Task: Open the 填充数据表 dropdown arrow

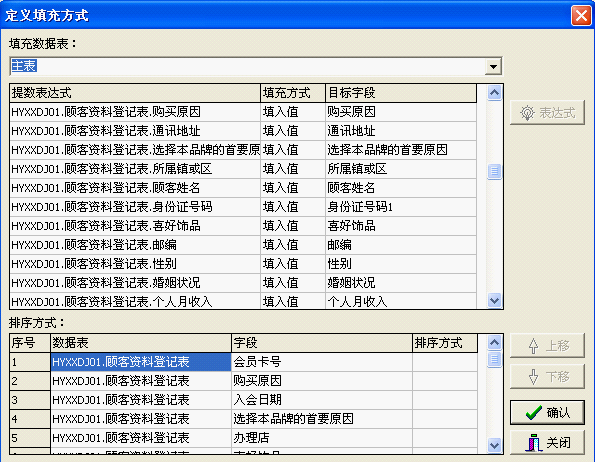Action: tap(493, 67)
